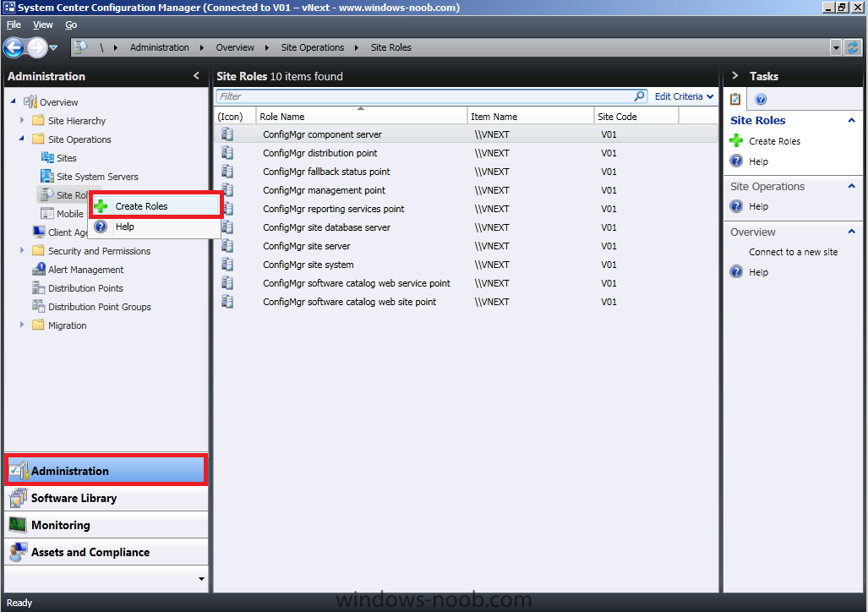Select the Mobile node icon in tree
The height and width of the screenshot is (612, 868).
pyautogui.click(x=47, y=213)
